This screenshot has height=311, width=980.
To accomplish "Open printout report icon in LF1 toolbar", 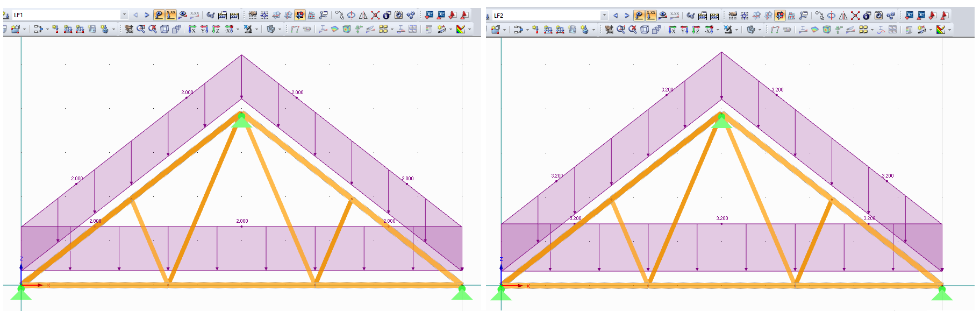I will [x=428, y=29].
